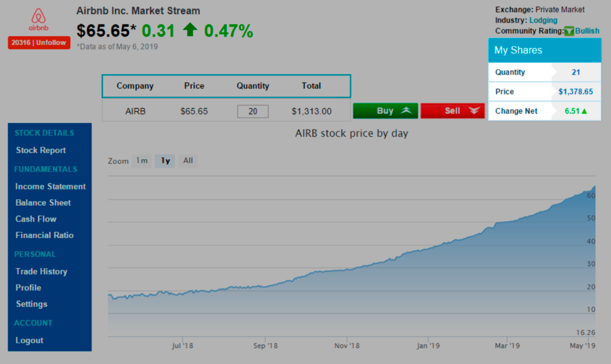Click the Jan '19 axis label
Image resolution: width=611 pixels, height=364 pixels.
428,346
